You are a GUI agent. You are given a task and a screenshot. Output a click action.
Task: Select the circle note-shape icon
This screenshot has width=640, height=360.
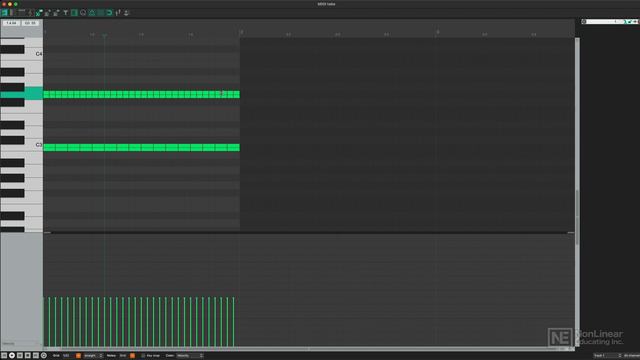[x=83, y=13]
